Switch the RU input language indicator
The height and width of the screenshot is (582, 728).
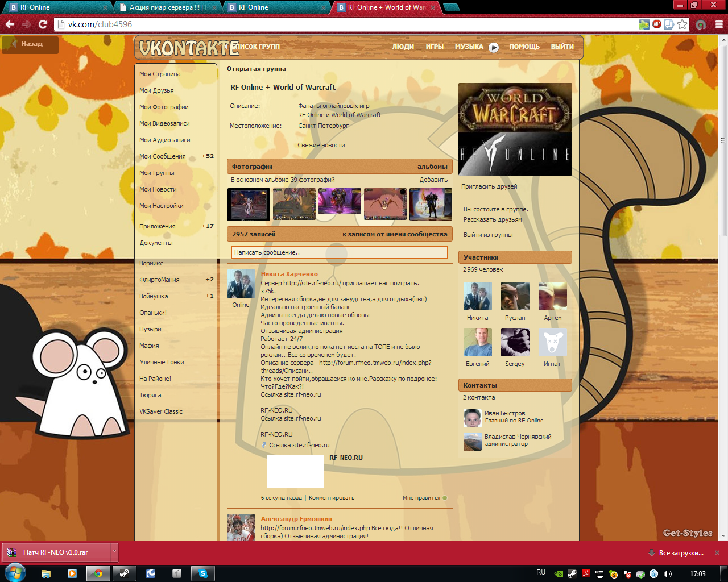pyautogui.click(x=540, y=573)
